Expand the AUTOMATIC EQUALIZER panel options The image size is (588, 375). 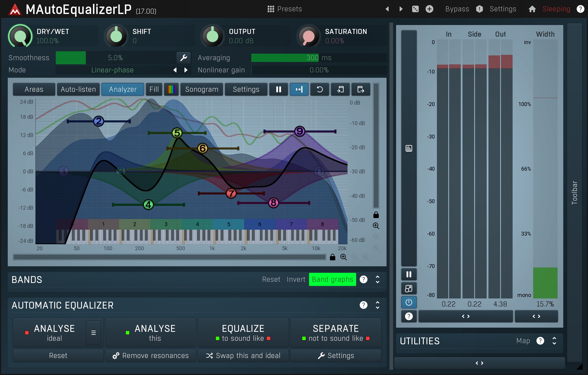(377, 305)
